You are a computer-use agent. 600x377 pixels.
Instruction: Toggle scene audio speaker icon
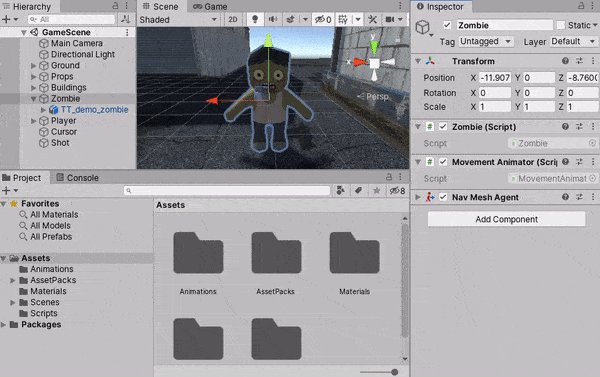pos(273,19)
